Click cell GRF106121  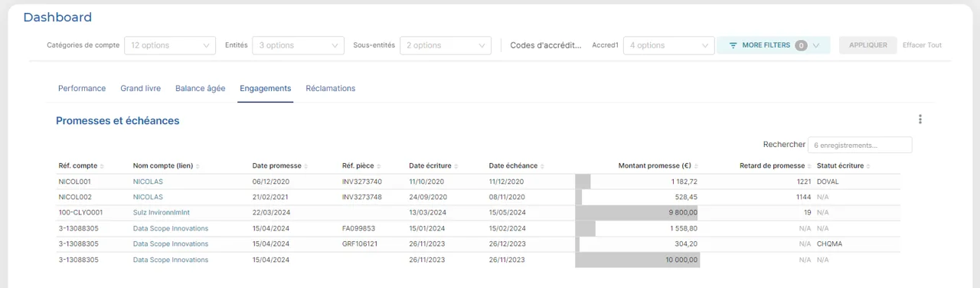click(x=360, y=244)
